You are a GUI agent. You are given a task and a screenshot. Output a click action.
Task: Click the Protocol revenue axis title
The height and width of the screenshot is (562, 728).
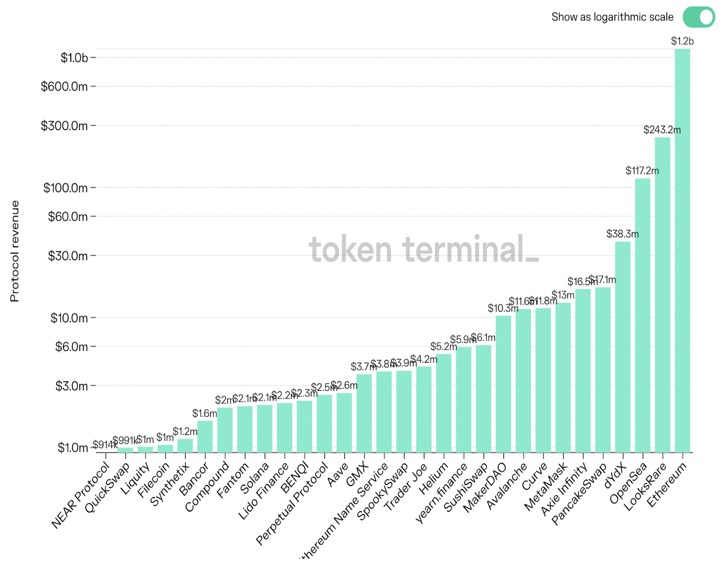click(x=15, y=251)
